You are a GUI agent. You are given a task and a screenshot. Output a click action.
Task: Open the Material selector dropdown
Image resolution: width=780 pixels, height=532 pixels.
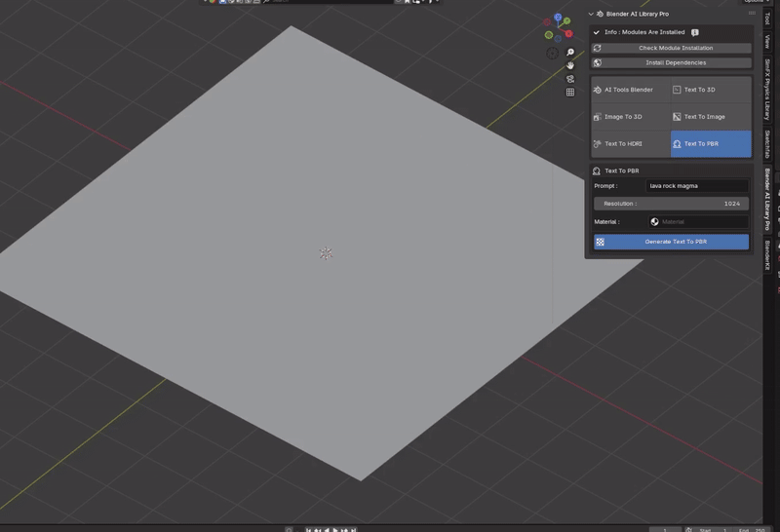point(698,222)
